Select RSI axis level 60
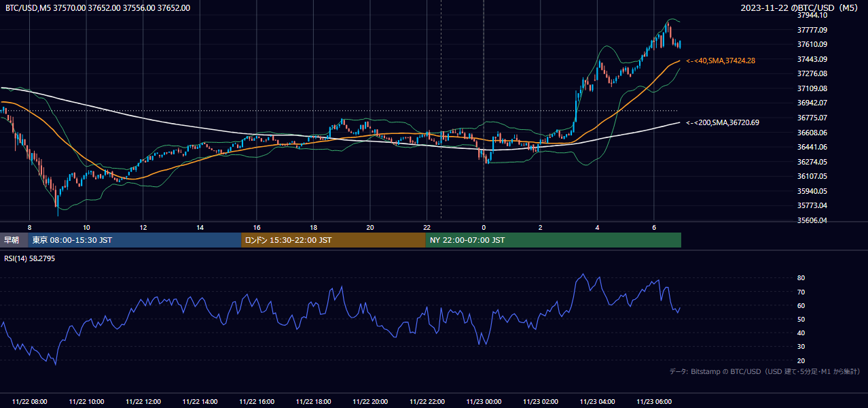The image size is (868, 408). coord(801,305)
